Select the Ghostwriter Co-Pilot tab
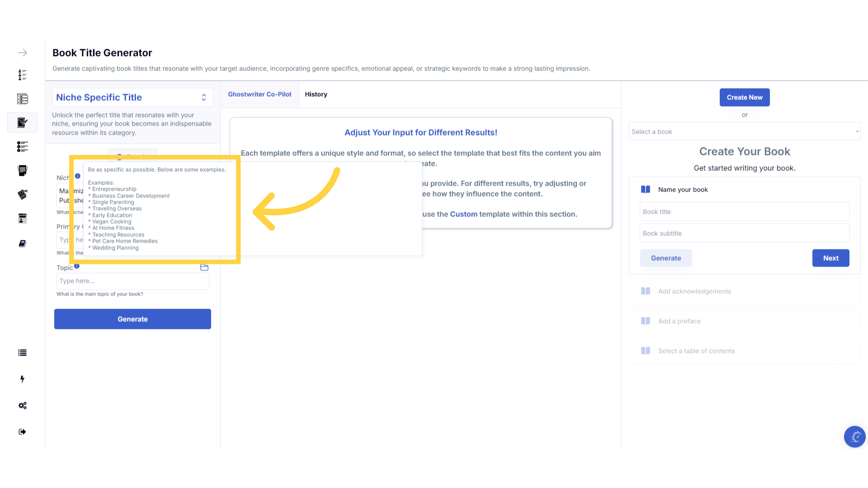The image size is (868, 488). pos(259,94)
